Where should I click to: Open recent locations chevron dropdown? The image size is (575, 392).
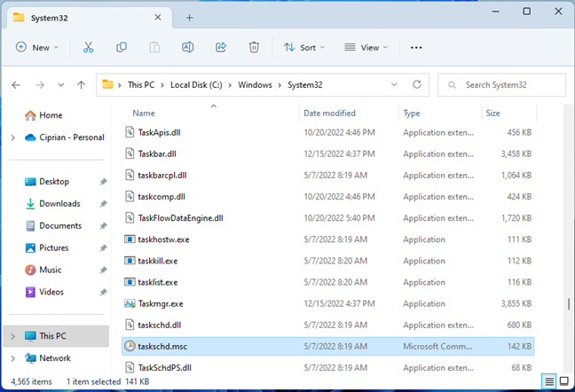(x=61, y=85)
